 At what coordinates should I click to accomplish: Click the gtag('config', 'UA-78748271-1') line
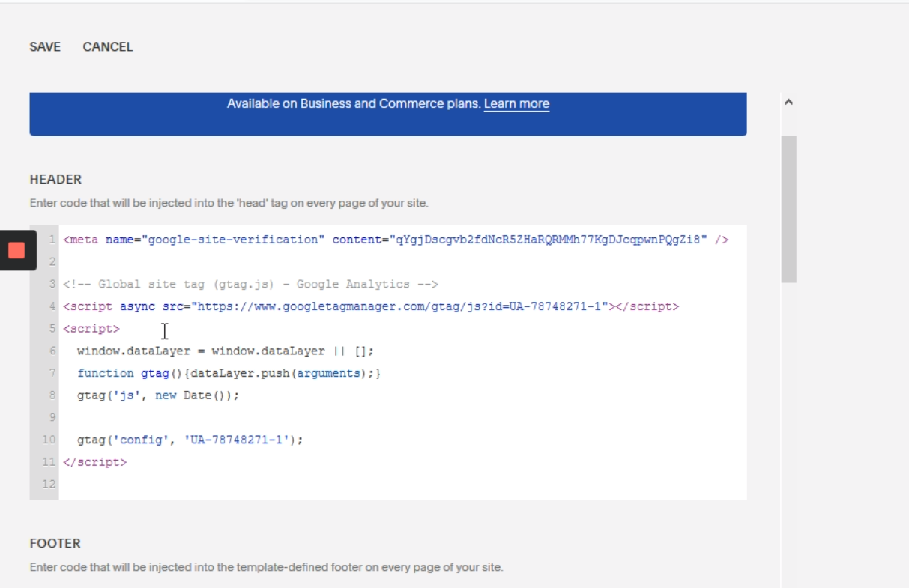coord(190,440)
